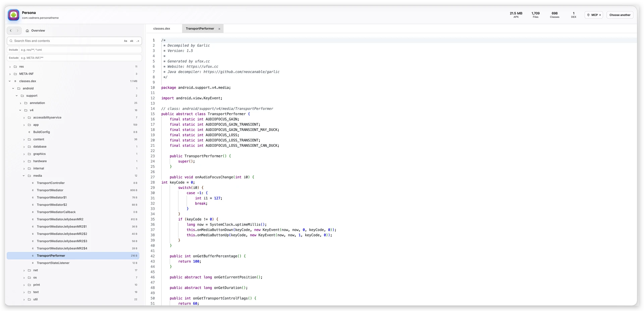Click the Persona app icon
Image resolution: width=644 pixels, height=311 pixels.
[x=13, y=15]
